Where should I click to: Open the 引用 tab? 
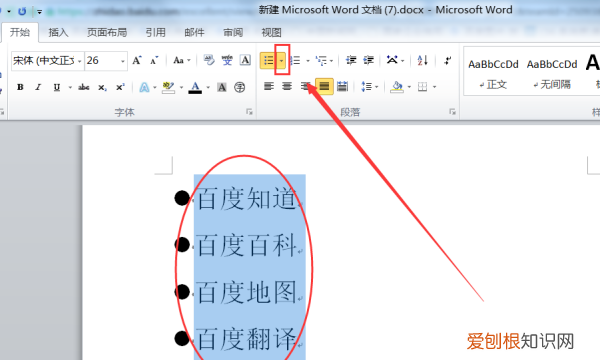tap(155, 33)
